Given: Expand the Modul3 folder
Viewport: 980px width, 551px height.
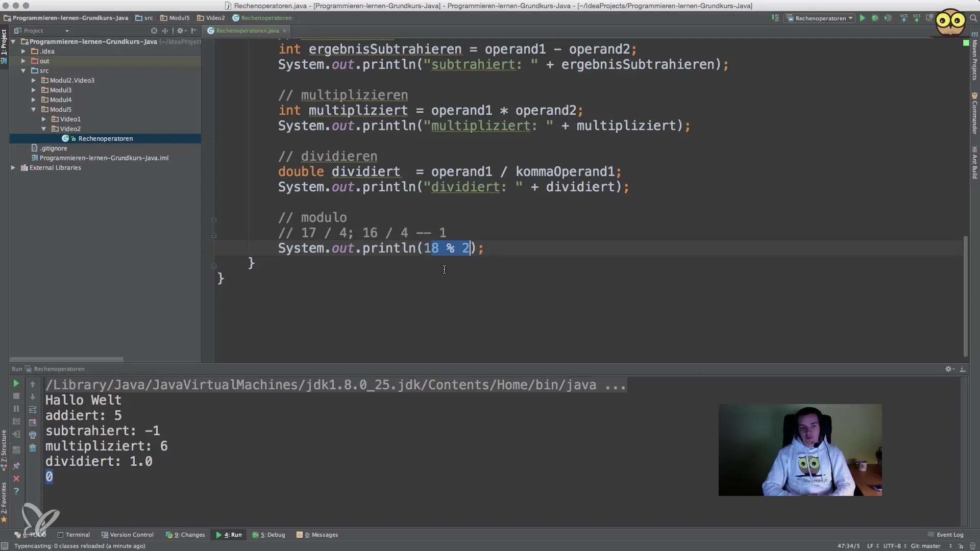Looking at the screenshot, I should (x=34, y=90).
